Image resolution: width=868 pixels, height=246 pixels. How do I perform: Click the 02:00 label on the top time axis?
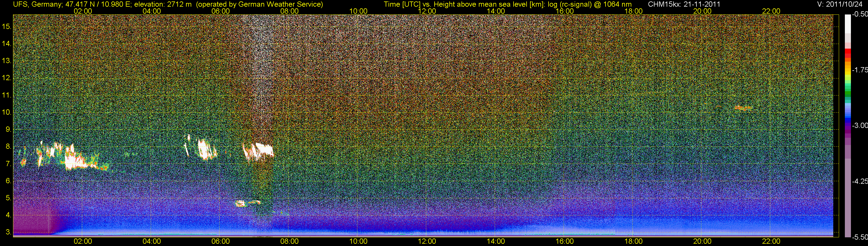click(83, 11)
